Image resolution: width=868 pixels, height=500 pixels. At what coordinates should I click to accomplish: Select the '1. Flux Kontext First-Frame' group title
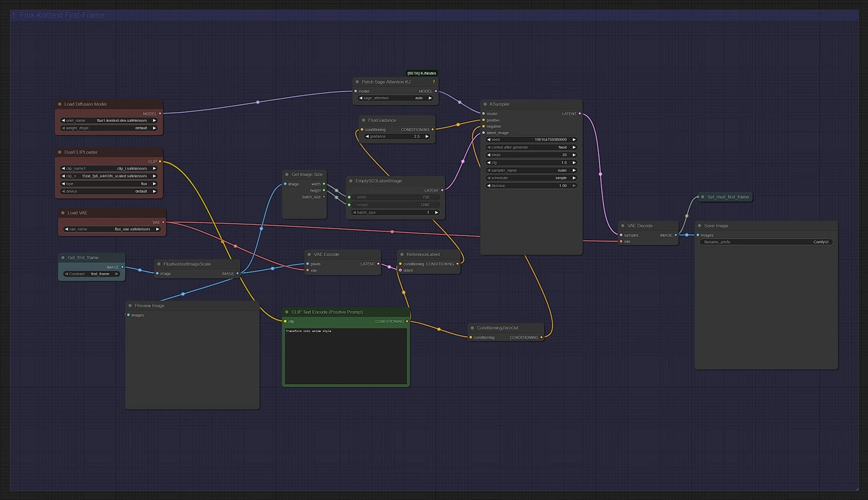click(58, 15)
